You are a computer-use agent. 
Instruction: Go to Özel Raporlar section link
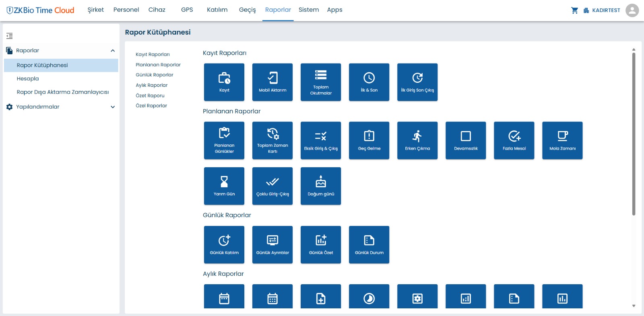(x=151, y=106)
